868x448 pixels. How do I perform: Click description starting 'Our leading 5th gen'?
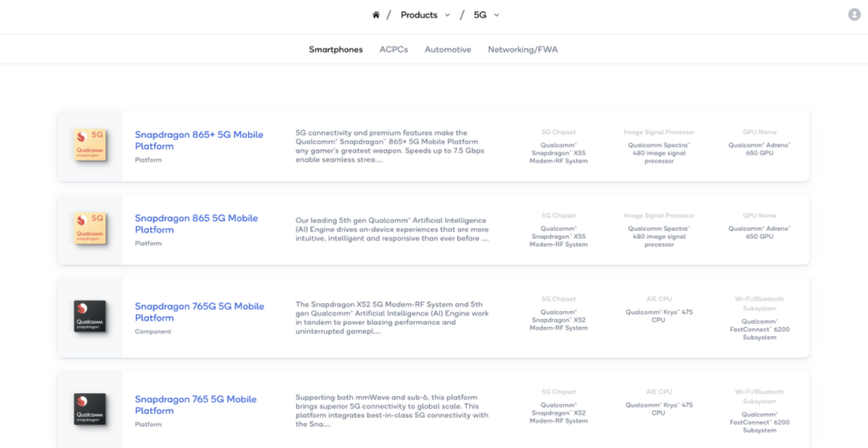click(392, 230)
